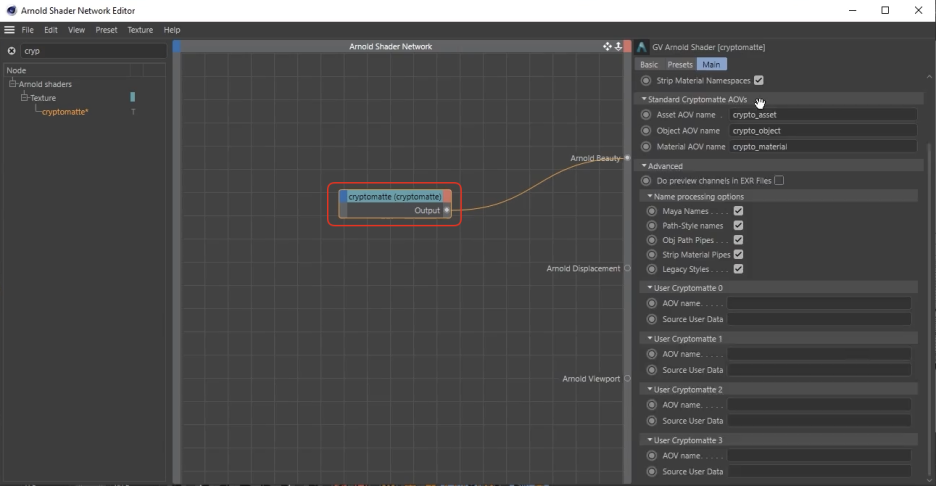Collapse the User Cryptomatte 3 group
This screenshot has height=486, width=936.
pos(649,440)
